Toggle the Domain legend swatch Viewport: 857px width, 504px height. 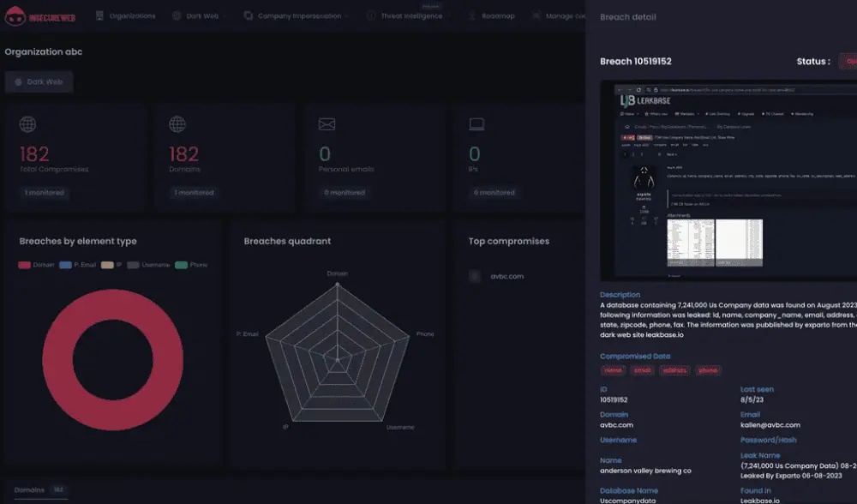pyautogui.click(x=25, y=265)
